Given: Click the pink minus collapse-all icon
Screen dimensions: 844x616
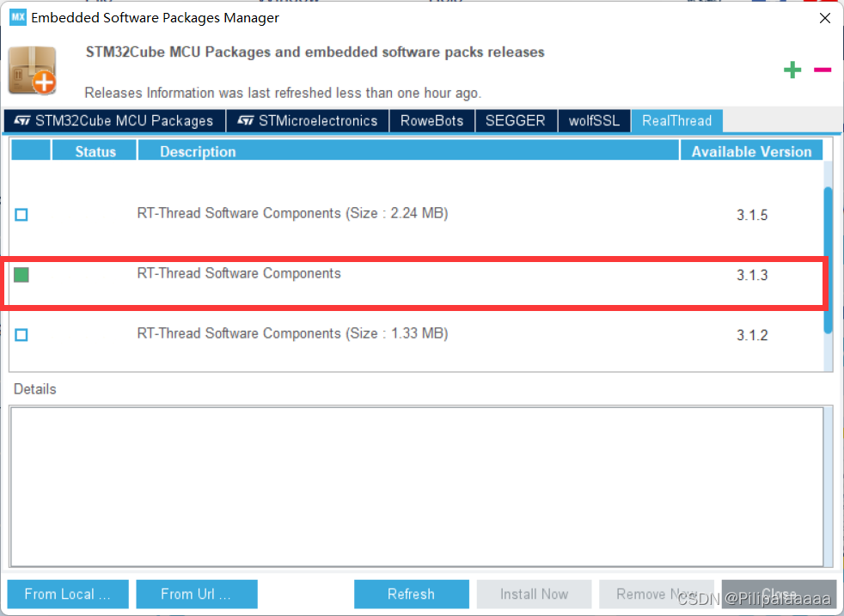Looking at the screenshot, I should [x=823, y=70].
